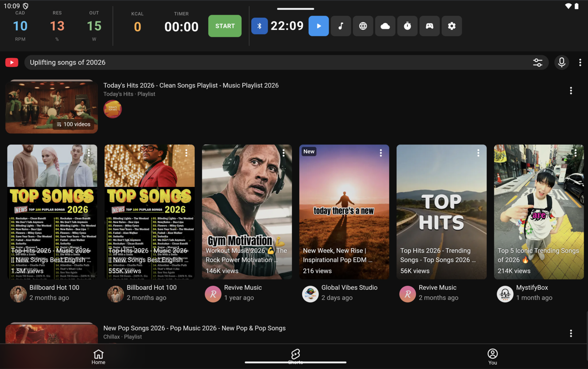Image resolution: width=588 pixels, height=369 pixels.
Task: Open the stopwatch timer icon
Action: (x=407, y=26)
